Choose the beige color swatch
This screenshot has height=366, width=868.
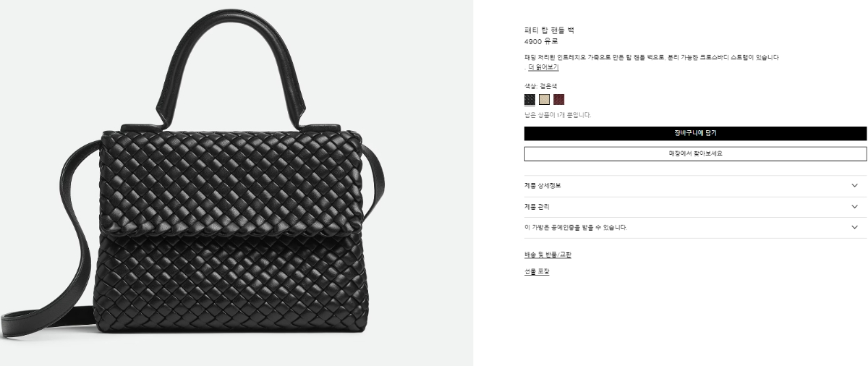point(544,100)
